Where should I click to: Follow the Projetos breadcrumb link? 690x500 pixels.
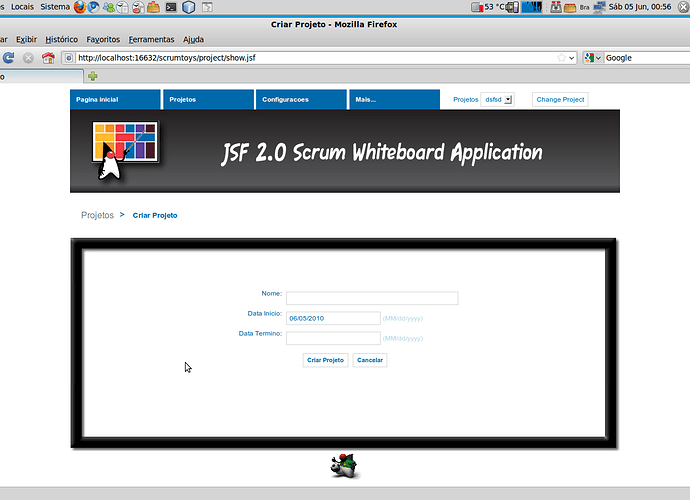click(x=97, y=215)
